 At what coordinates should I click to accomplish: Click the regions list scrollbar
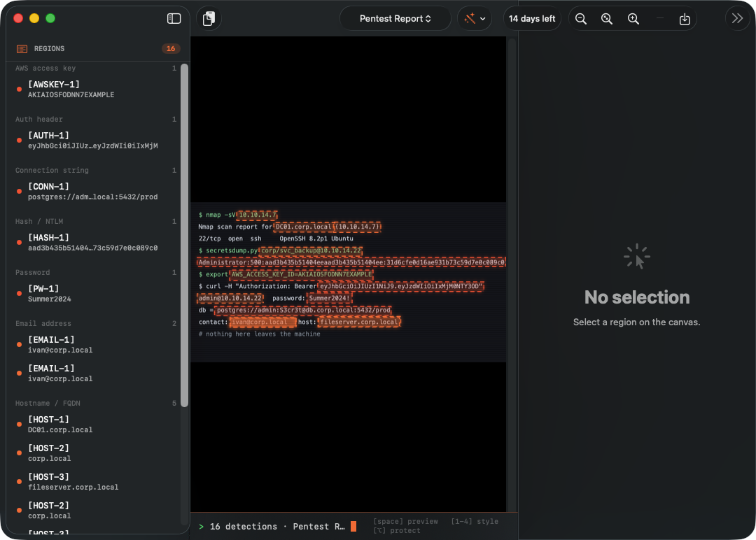[x=184, y=236]
